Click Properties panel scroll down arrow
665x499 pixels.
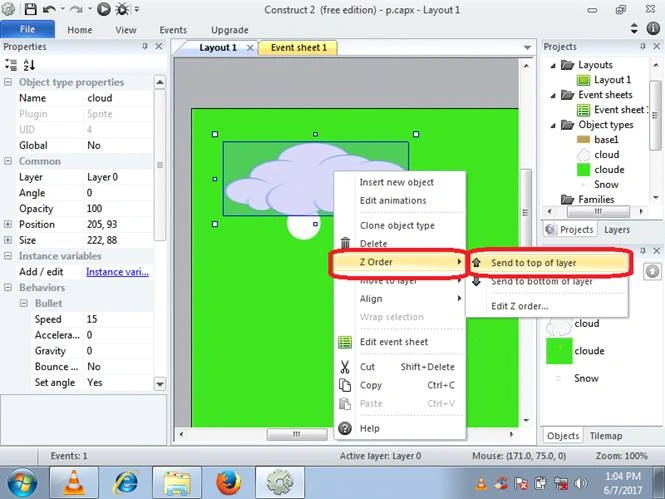click(x=160, y=384)
